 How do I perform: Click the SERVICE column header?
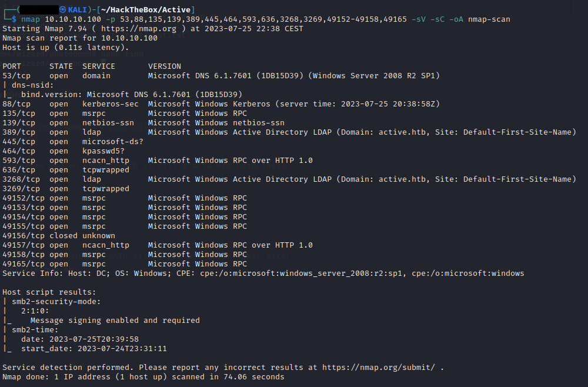pos(99,66)
